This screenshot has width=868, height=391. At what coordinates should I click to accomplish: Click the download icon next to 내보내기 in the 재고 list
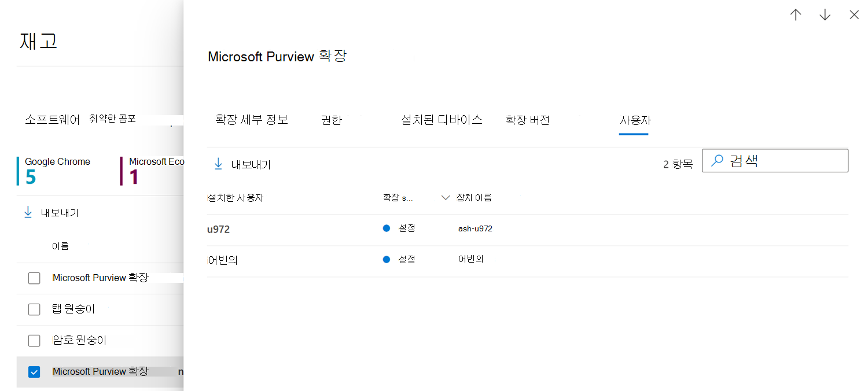coord(28,212)
